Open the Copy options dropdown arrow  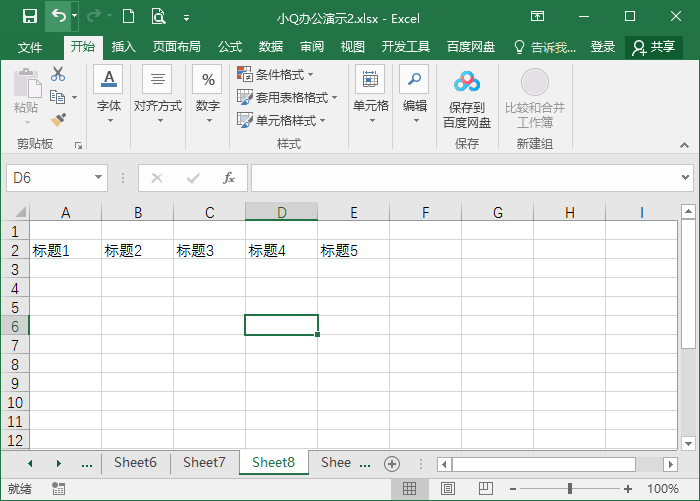pyautogui.click(x=75, y=97)
